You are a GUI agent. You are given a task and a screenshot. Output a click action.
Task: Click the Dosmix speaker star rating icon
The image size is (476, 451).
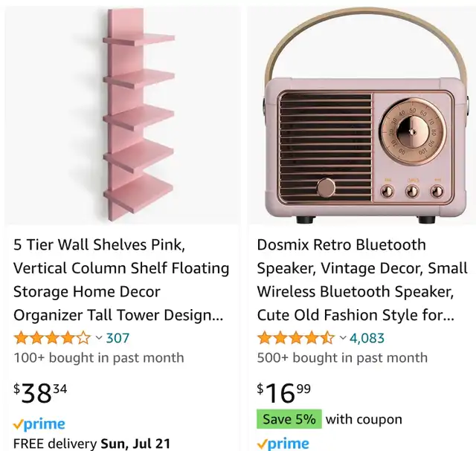tap(296, 338)
